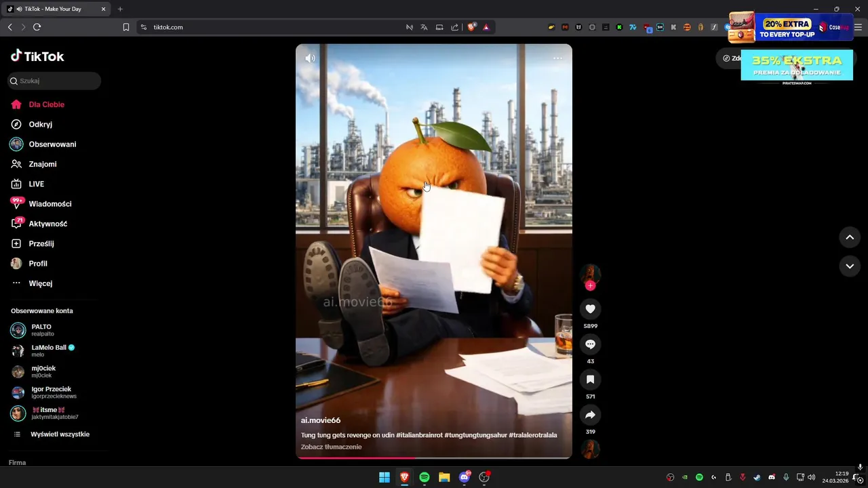Click the video progress bar
The image size is (868, 488).
point(434,457)
